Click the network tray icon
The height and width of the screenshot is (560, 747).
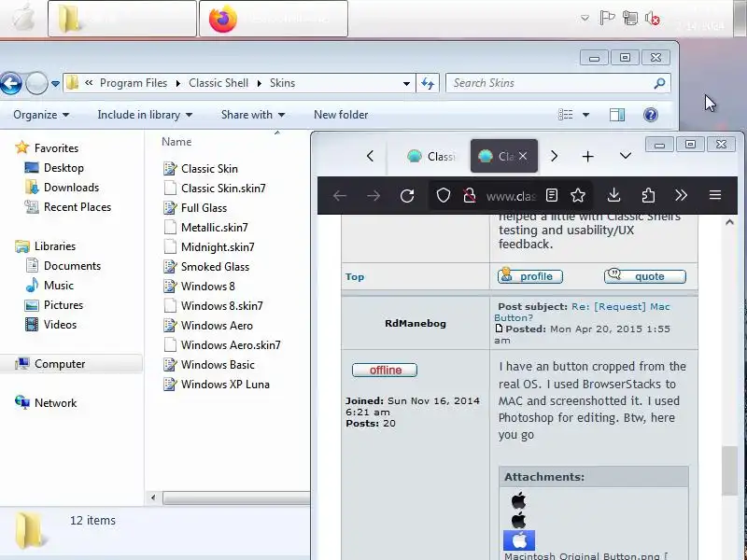[x=629, y=18]
